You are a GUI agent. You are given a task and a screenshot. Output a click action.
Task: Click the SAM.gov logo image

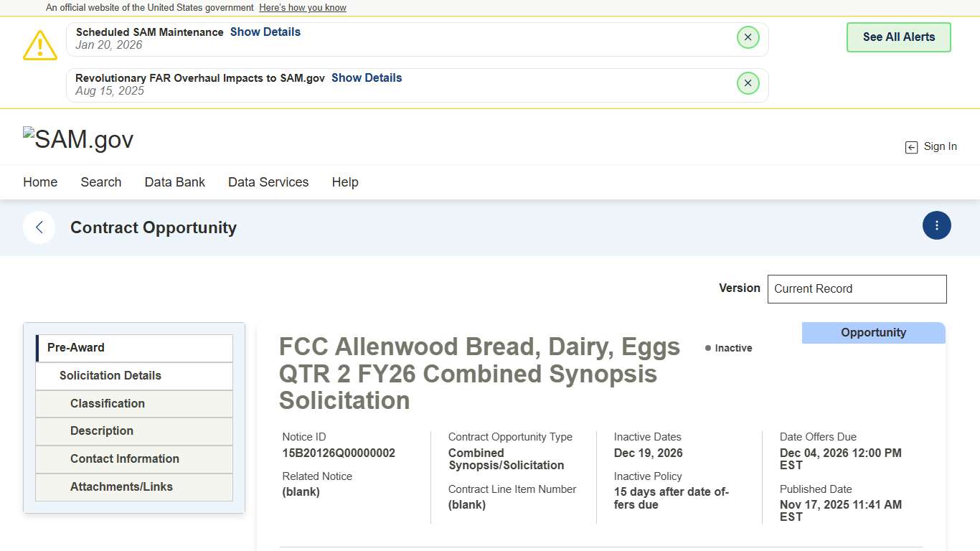[x=78, y=139]
